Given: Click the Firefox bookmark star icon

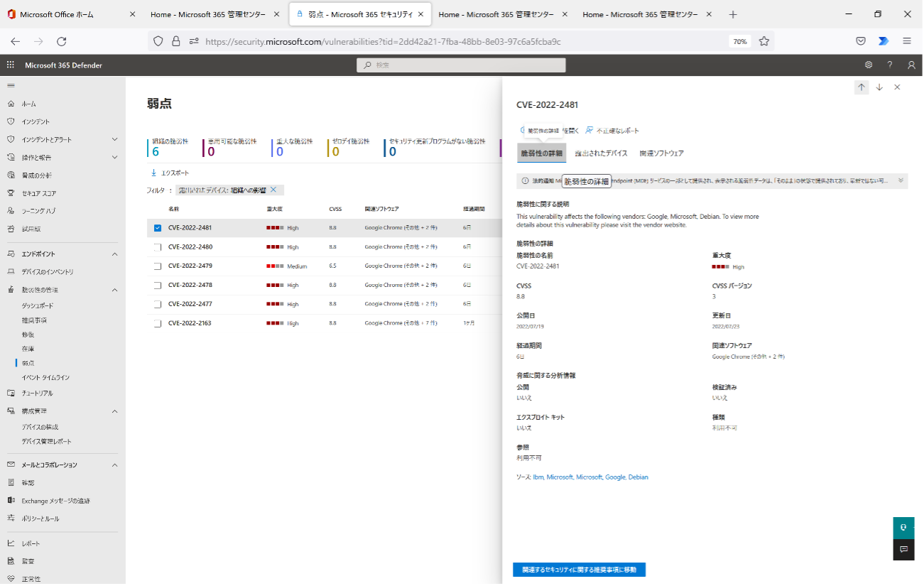Looking at the screenshot, I should tap(764, 41).
